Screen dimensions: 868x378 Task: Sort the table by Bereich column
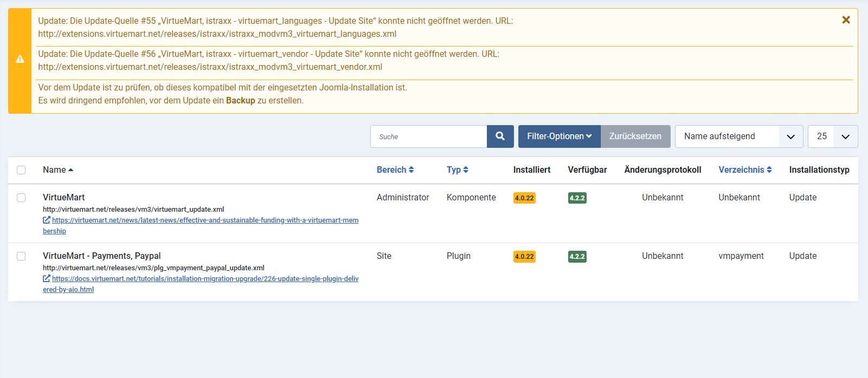pos(395,170)
